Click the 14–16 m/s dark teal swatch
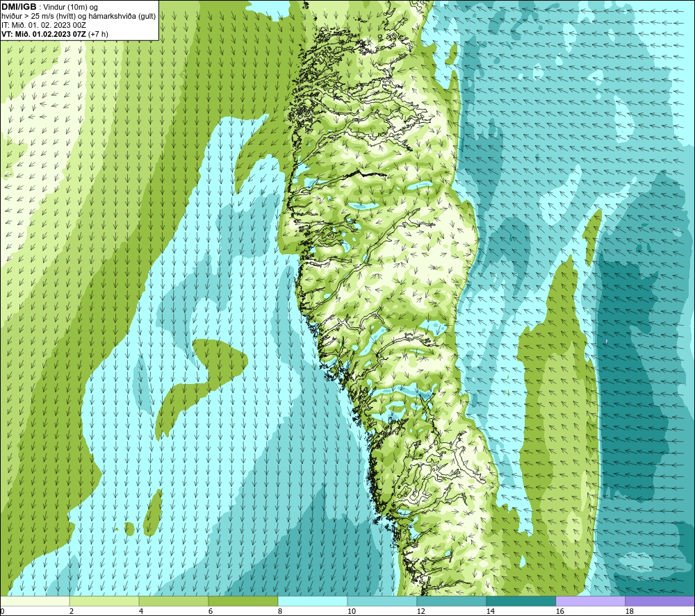This screenshot has height=616, width=695. (521, 601)
